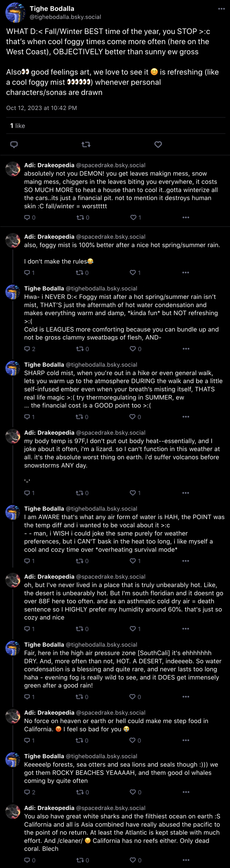
Task: Repost the main Fall/Winter post
Action: point(86,145)
